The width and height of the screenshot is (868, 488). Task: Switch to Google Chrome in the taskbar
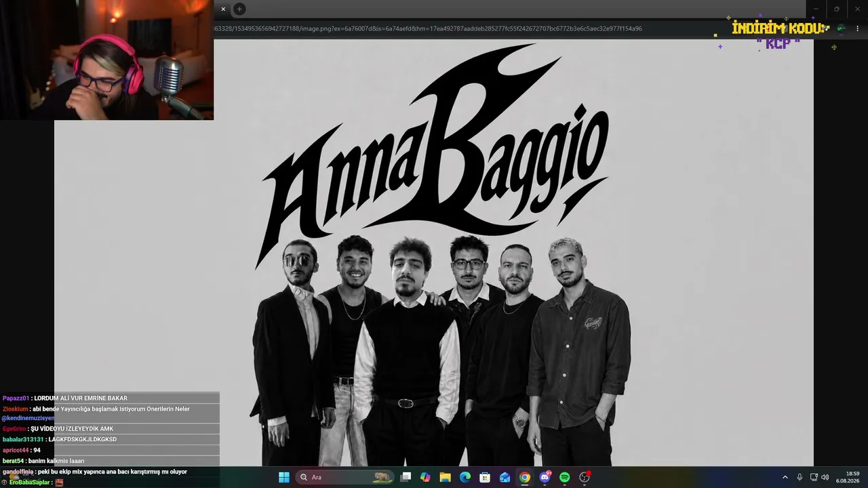tap(525, 477)
